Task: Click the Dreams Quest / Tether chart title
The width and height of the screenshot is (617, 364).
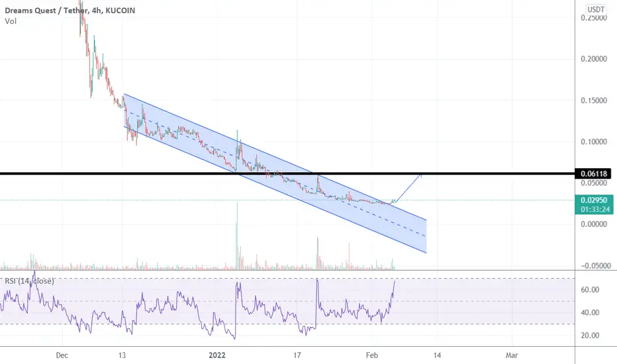Action: 70,11
